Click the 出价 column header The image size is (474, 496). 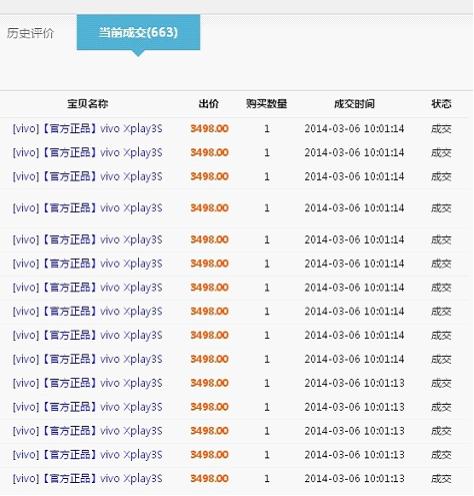coord(209,104)
